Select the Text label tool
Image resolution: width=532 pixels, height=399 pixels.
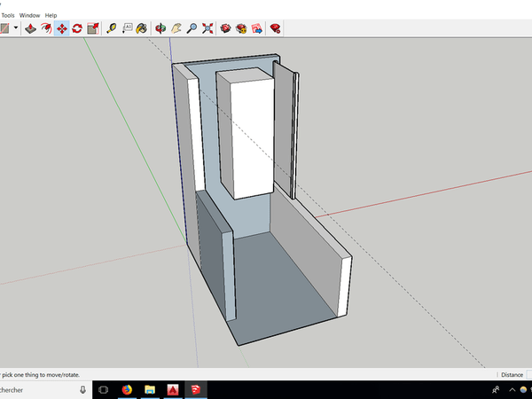pyautogui.click(x=127, y=28)
